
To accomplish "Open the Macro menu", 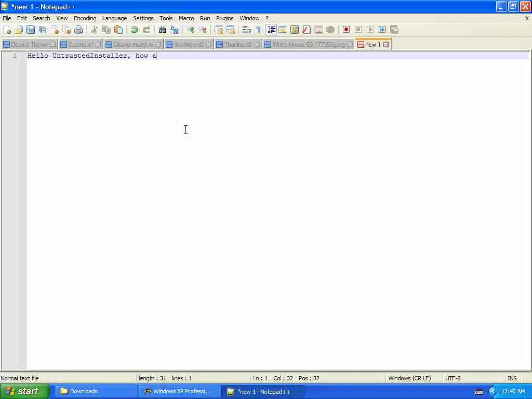I will coord(187,18).
